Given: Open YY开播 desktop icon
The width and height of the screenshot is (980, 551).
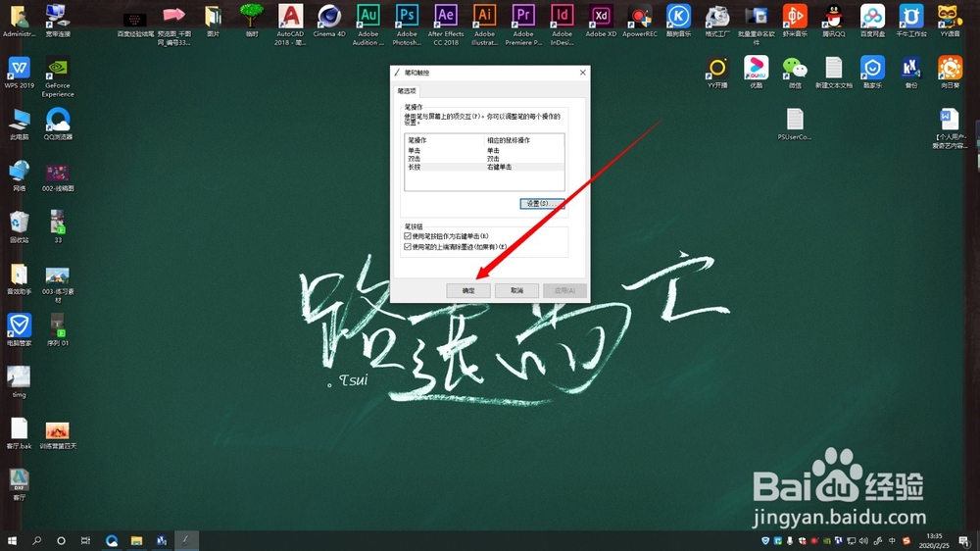Looking at the screenshot, I should pos(717,73).
